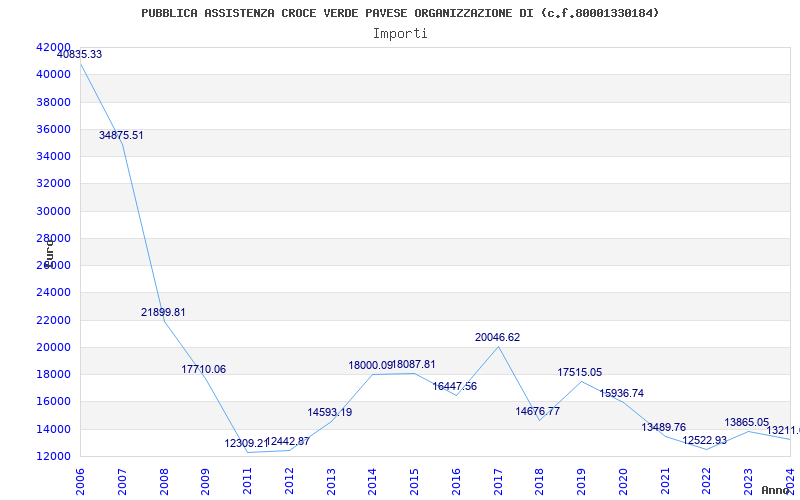
Task: Click the 14593.19 data label
Action: [329, 412]
